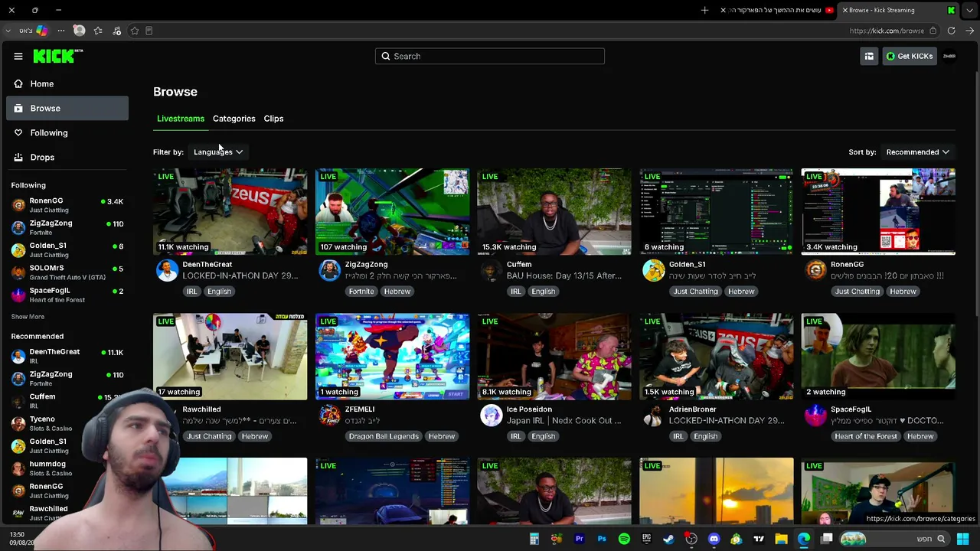The width and height of the screenshot is (980, 551).
Task: Open Epic Games Launcher from the taskbar
Action: [647, 540]
